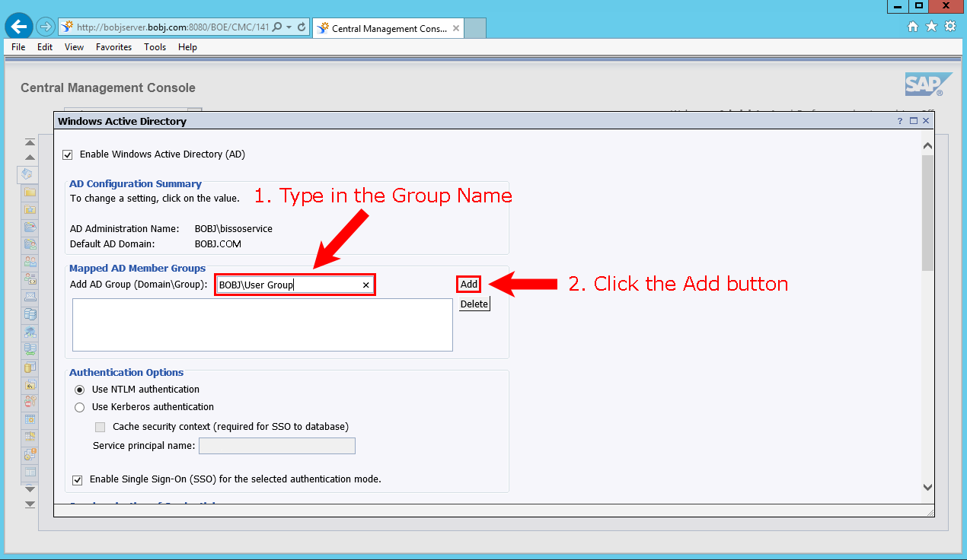967x560 pixels.
Task: Click the dialog scrollbar up arrow
Action: pos(927,145)
